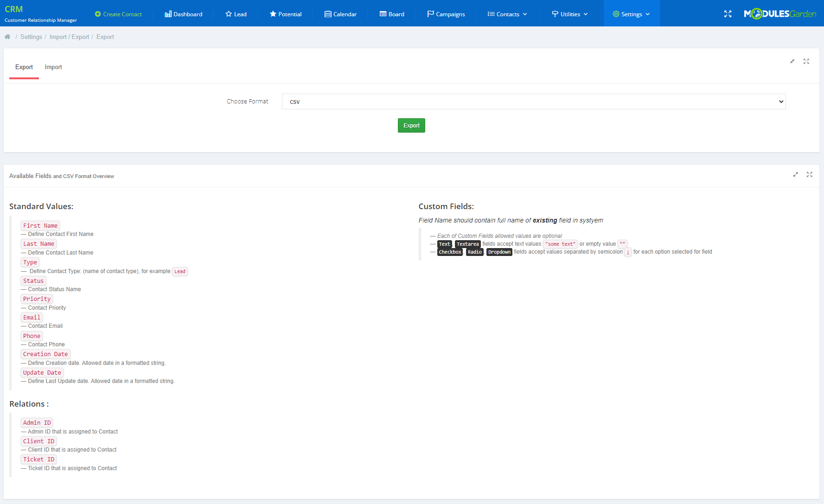Click the fullscreen icon on Available Fields panel
Screen dimensions: 824x504
pos(810,175)
